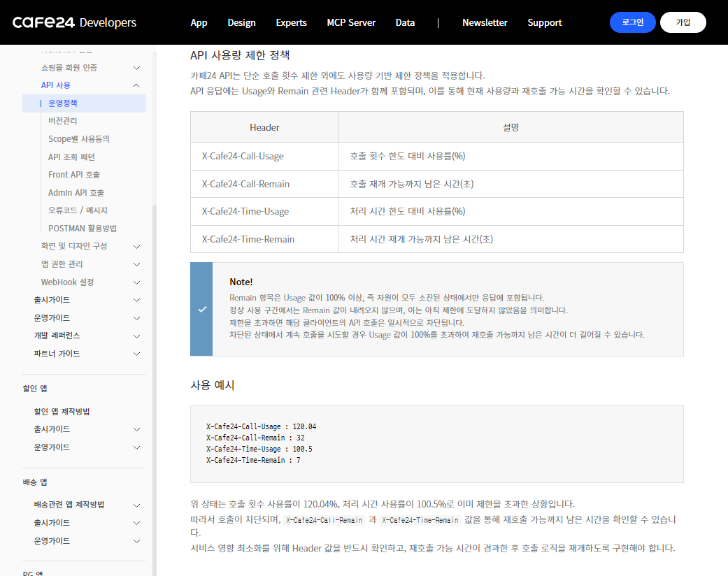Go to the Newsletter page

click(x=485, y=22)
